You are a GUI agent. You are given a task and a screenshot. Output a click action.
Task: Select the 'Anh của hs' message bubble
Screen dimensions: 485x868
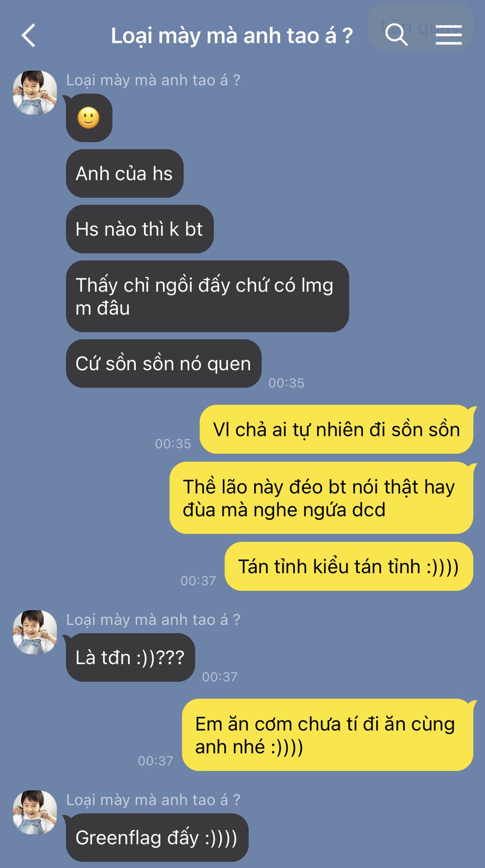pyautogui.click(x=124, y=174)
